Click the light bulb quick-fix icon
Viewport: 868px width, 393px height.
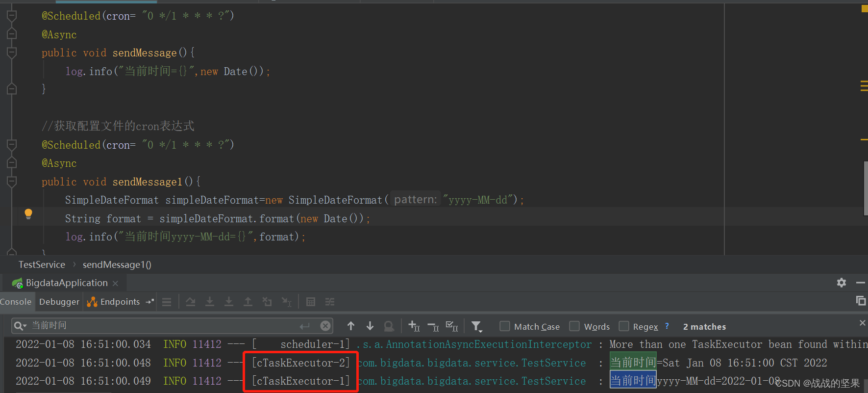click(x=28, y=214)
